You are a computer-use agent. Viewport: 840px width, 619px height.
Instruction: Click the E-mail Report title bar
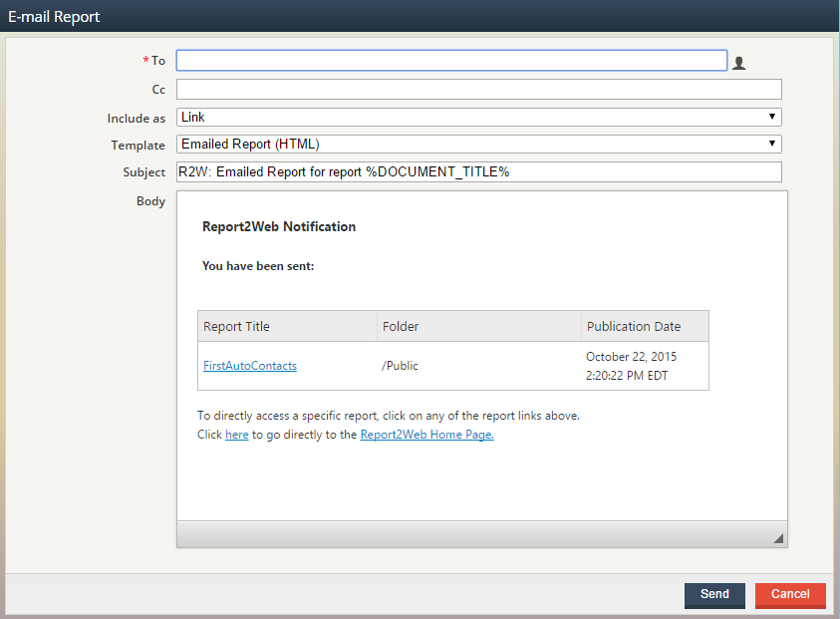coord(55,16)
